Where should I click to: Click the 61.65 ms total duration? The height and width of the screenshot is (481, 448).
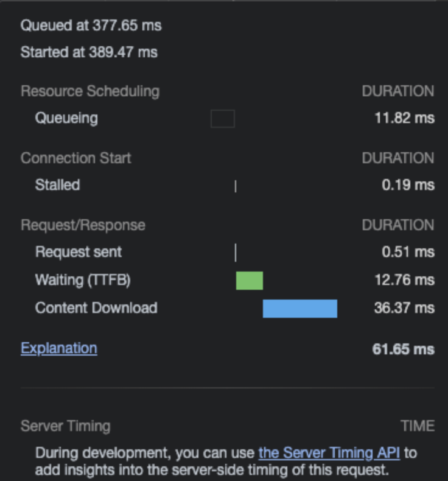coord(403,349)
